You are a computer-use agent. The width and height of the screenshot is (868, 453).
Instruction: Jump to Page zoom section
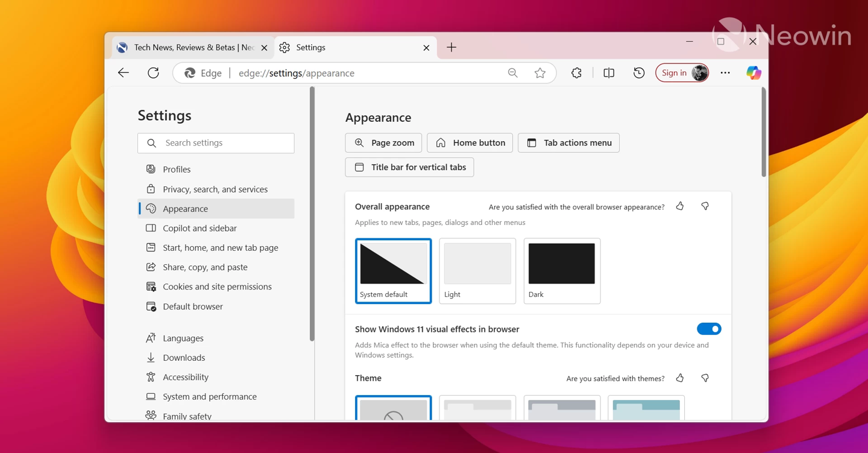point(383,143)
